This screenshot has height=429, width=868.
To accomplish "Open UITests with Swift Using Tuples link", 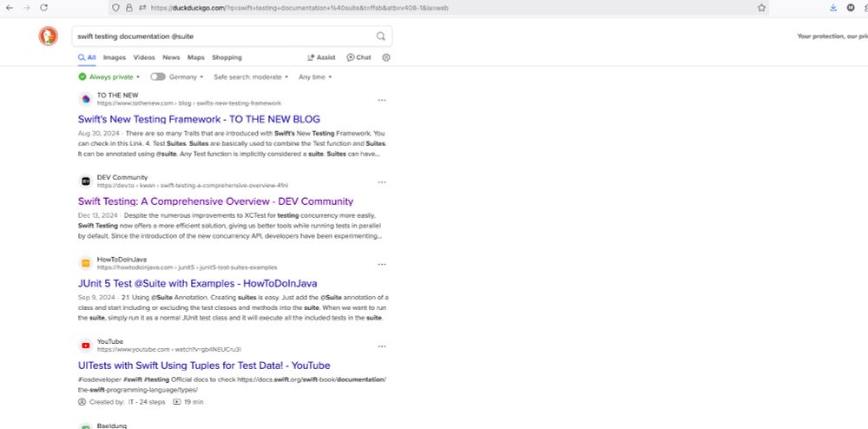I will [204, 366].
